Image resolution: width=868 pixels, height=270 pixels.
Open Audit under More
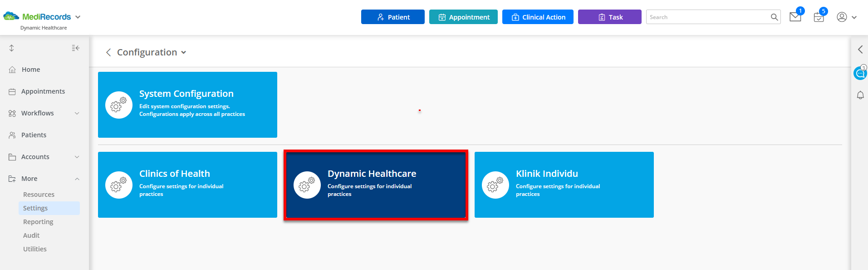point(31,235)
